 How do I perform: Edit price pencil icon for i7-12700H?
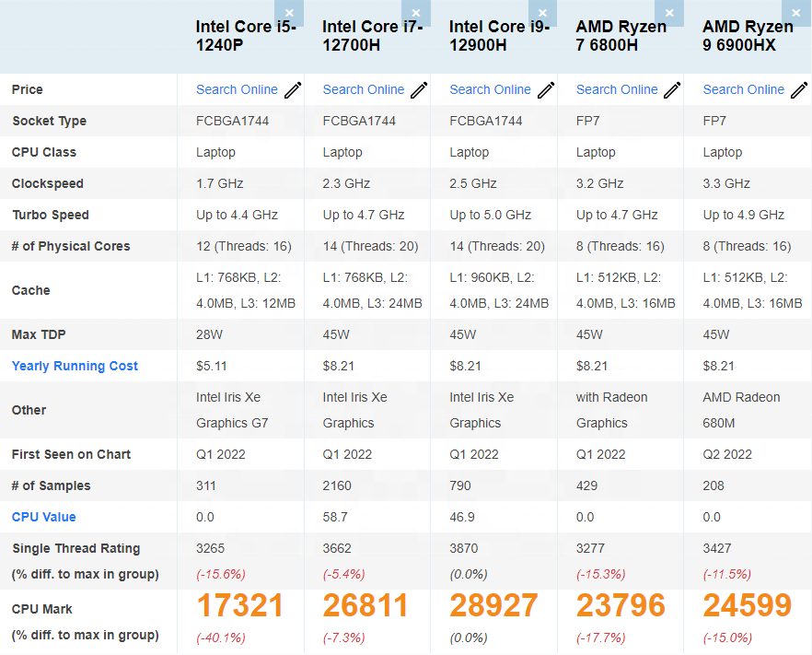click(x=419, y=89)
